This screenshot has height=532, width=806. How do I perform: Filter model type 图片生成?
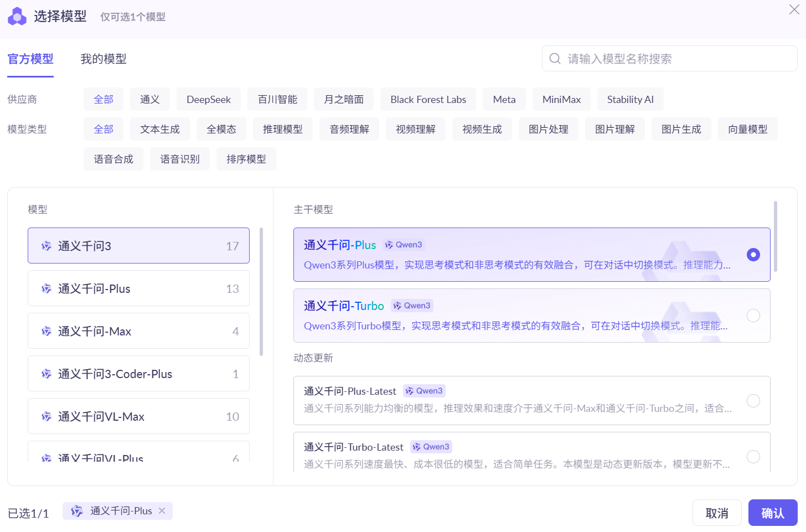tap(681, 129)
